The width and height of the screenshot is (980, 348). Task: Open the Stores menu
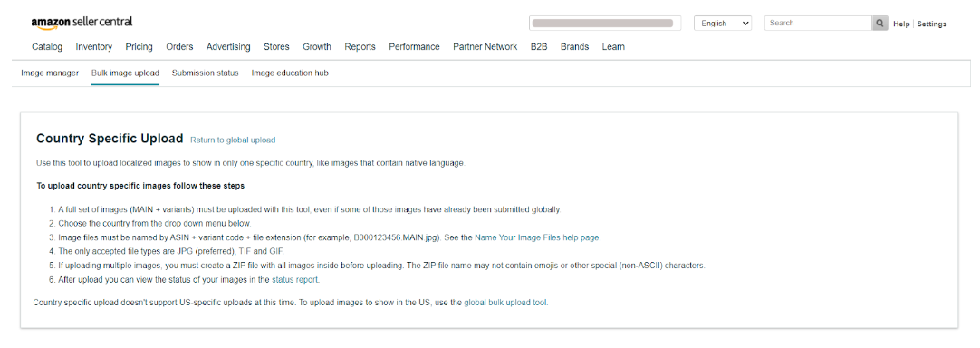276,47
